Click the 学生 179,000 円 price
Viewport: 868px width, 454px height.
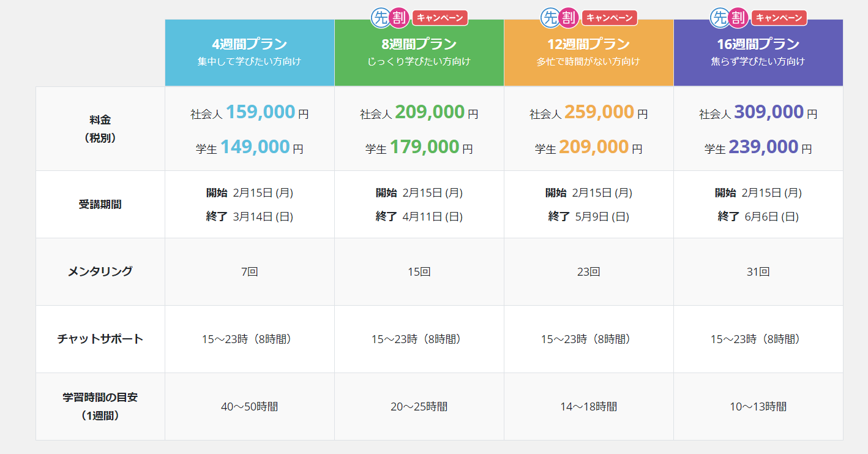419,148
